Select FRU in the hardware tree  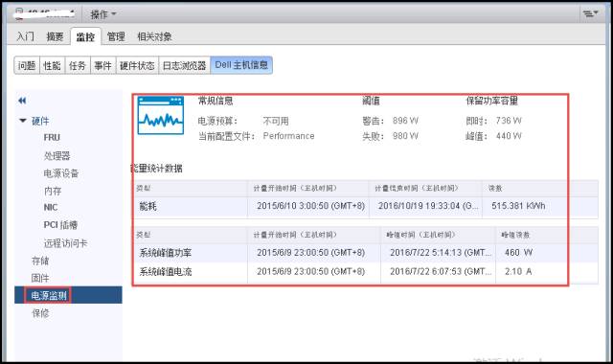click(52, 138)
